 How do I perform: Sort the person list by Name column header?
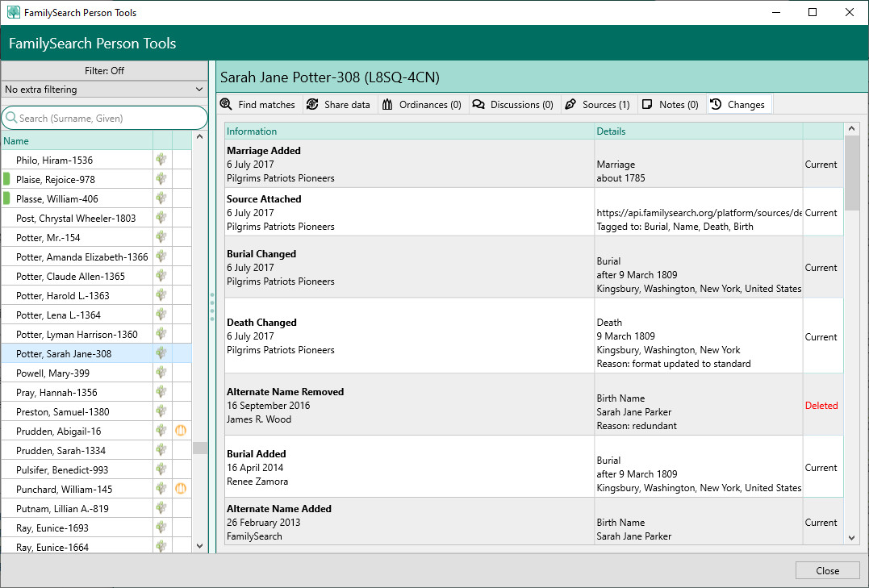click(77, 141)
